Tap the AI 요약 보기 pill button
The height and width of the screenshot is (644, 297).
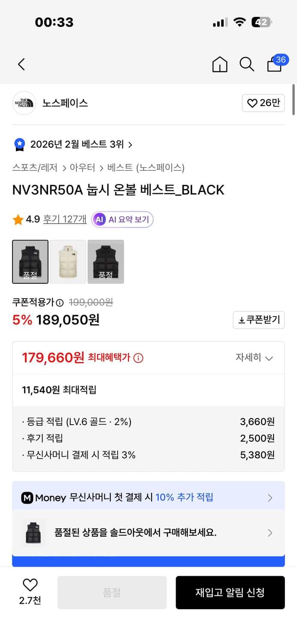[x=122, y=219]
